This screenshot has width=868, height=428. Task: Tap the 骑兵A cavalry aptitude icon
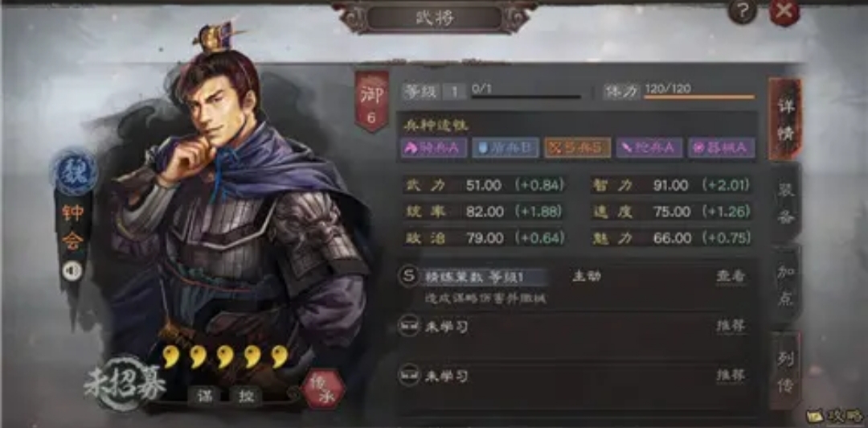pos(433,148)
